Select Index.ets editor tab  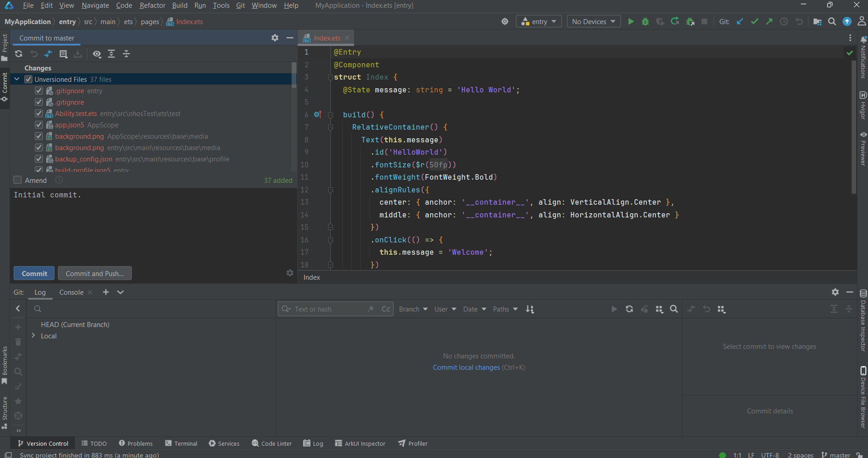(x=327, y=38)
